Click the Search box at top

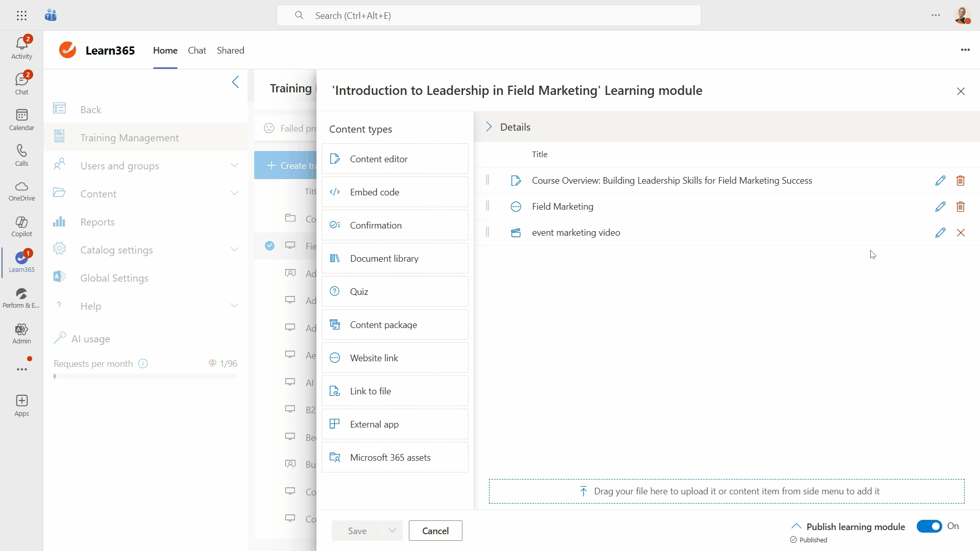pos(488,15)
